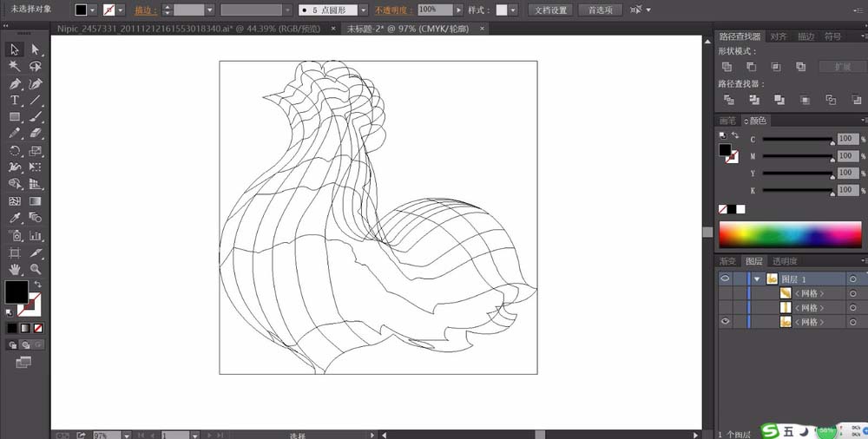Select the Rotate tool
The image size is (868, 439).
15,151
